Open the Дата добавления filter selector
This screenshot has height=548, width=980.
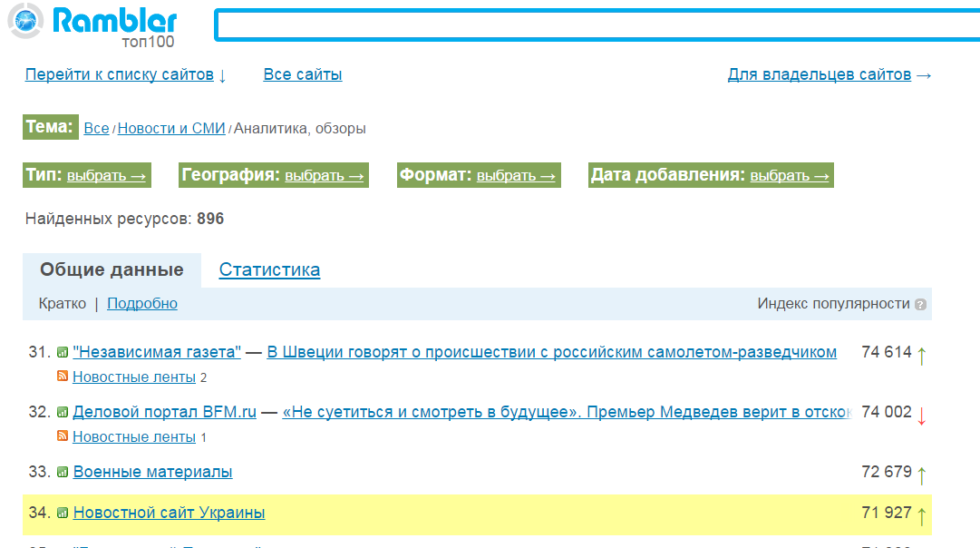point(789,176)
